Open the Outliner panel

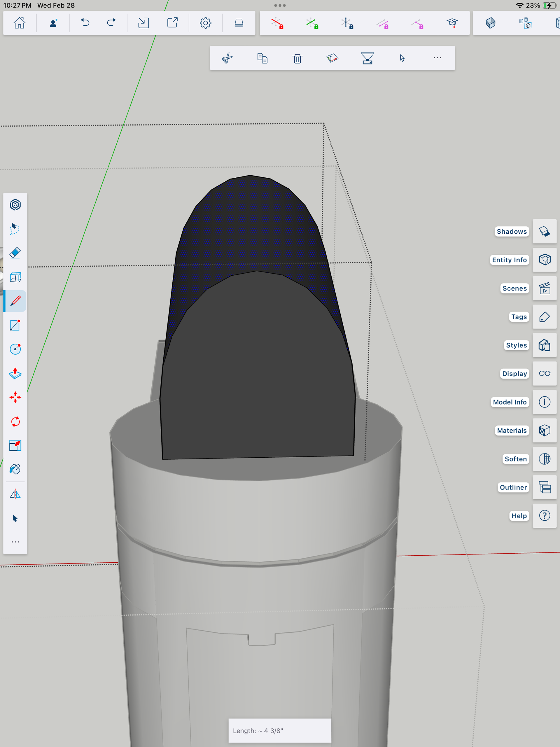pos(545,487)
